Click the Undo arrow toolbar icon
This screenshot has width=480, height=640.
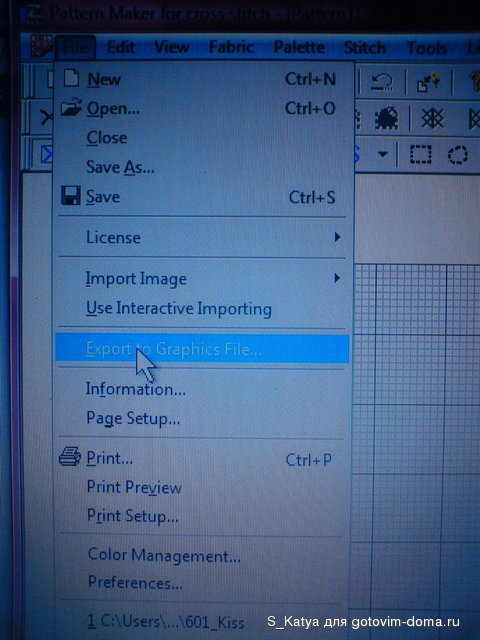382,83
